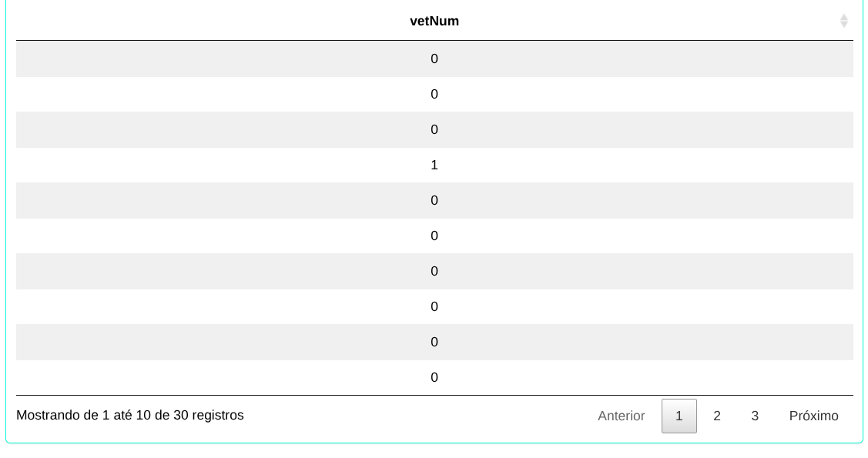This screenshot has height=458, width=868.
Task: Click the second row of the table
Action: [434, 94]
